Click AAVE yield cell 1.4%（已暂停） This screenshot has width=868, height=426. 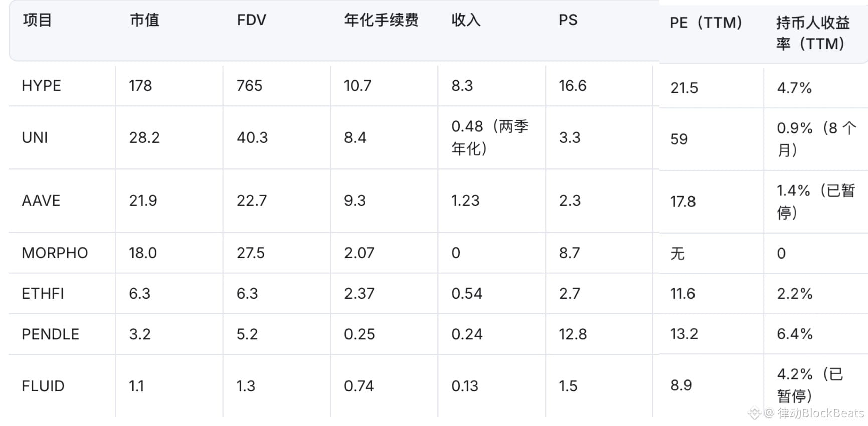coord(816,201)
